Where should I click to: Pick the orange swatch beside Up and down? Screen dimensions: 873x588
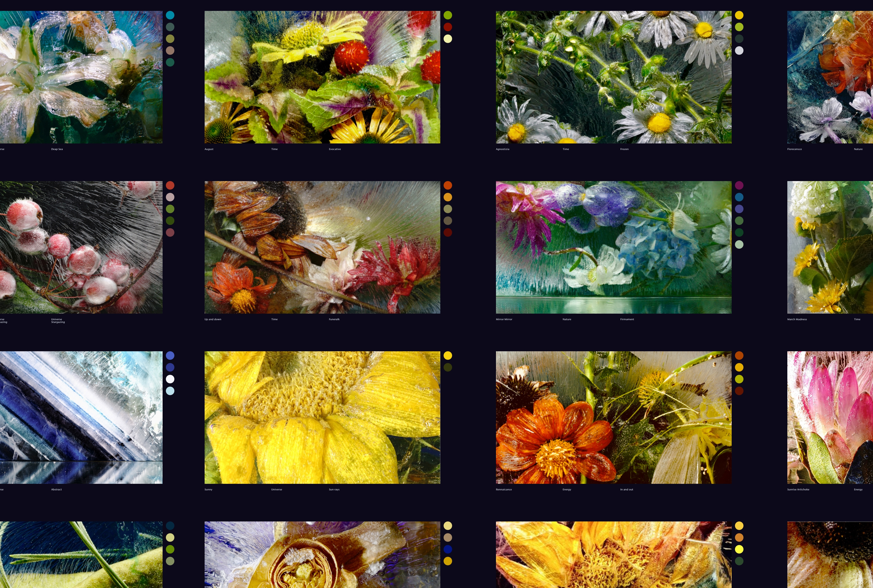coord(448,185)
